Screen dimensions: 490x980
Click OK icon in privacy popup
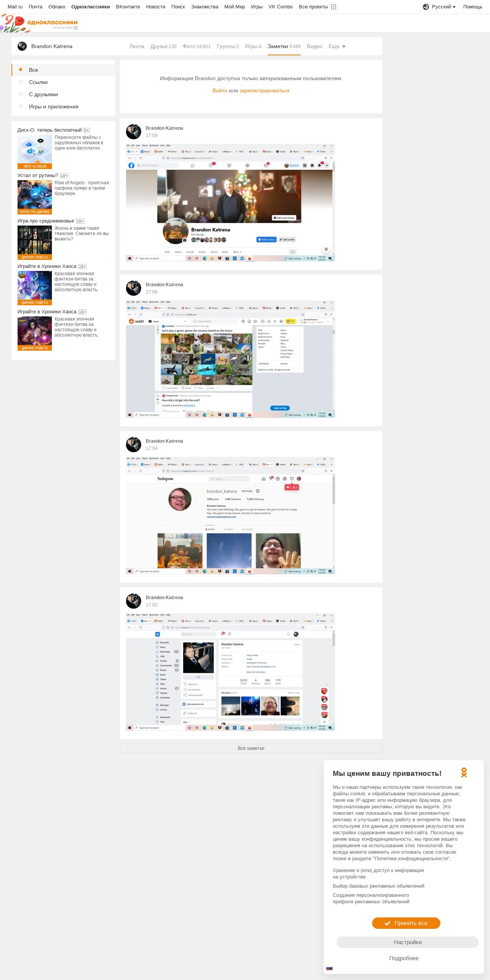point(464,773)
